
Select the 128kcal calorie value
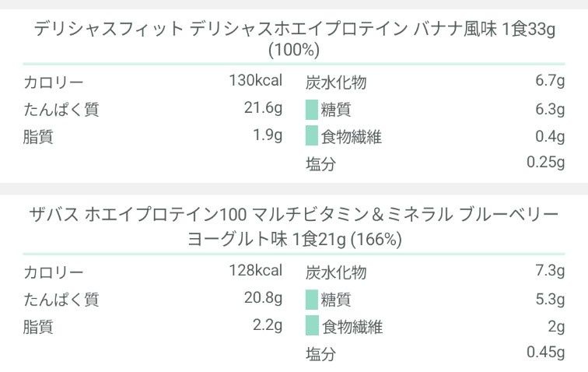point(255,271)
